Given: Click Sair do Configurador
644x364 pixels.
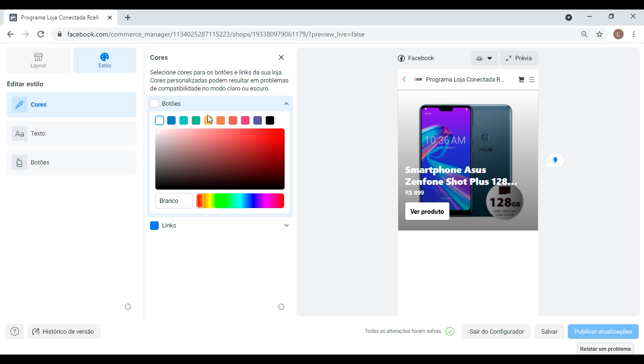Looking at the screenshot, I should click(497, 332).
